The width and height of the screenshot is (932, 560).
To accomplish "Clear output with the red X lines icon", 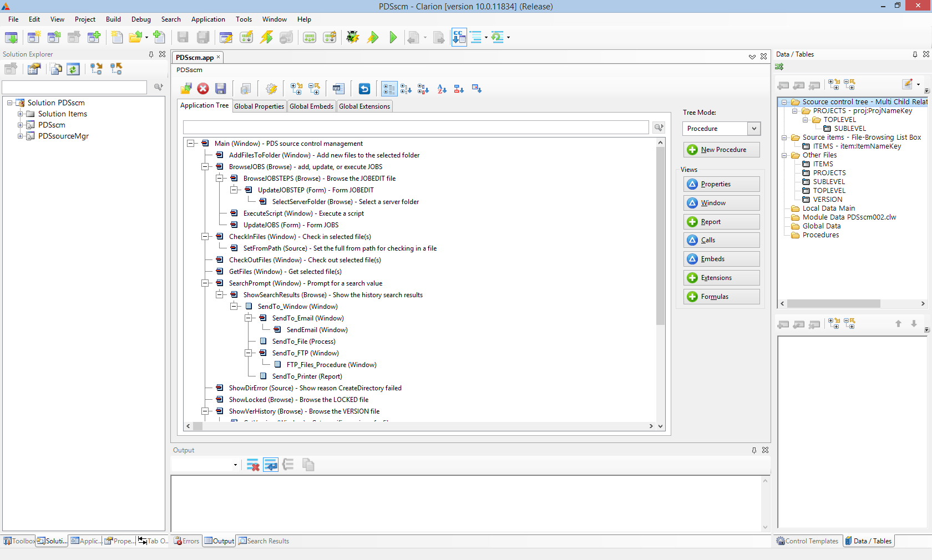I will tap(253, 465).
